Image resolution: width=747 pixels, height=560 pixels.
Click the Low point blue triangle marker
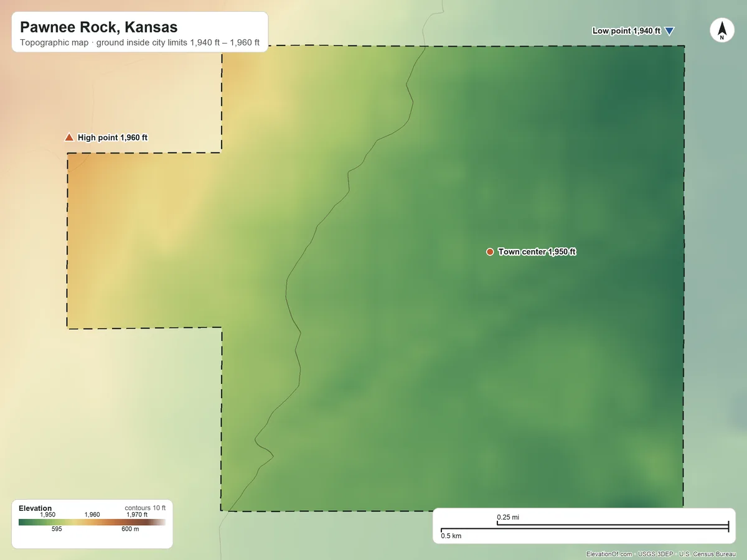tap(669, 31)
